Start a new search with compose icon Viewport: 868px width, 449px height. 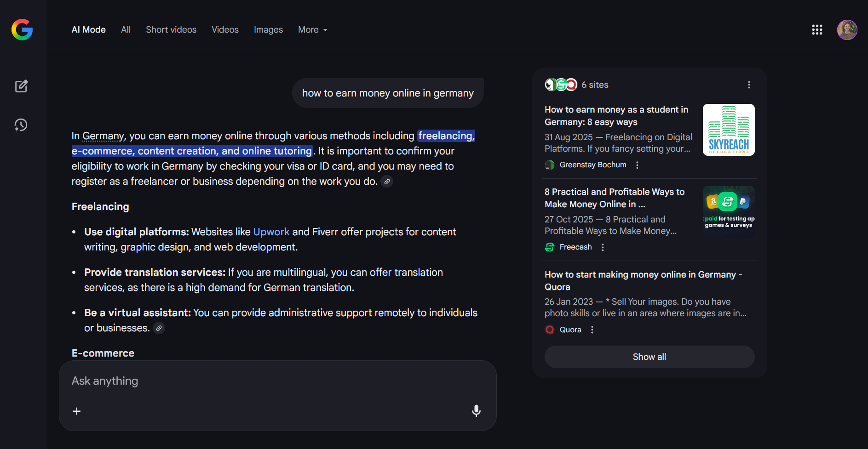click(x=21, y=86)
